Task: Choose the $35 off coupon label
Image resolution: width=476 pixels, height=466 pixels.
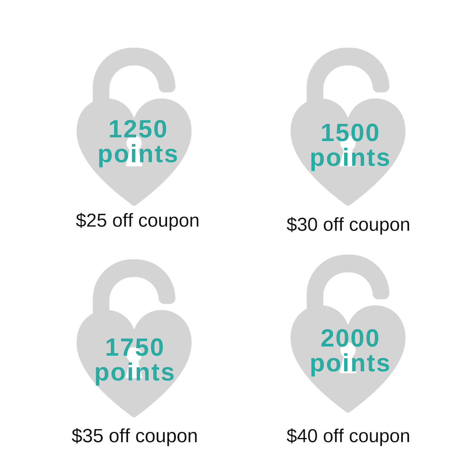Action: pyautogui.click(x=134, y=436)
